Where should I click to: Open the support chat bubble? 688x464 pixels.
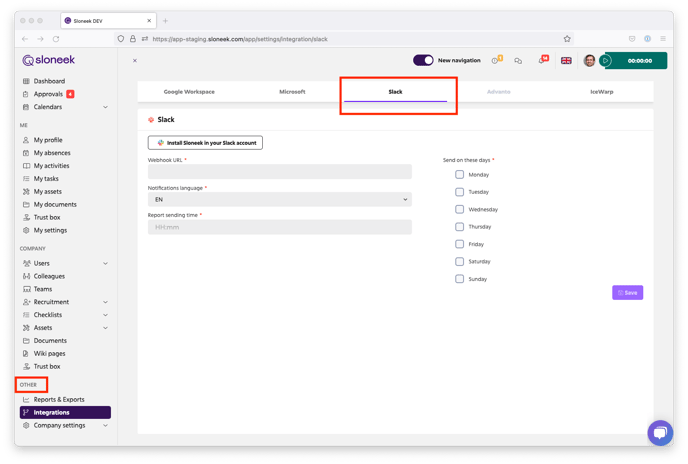(660, 433)
